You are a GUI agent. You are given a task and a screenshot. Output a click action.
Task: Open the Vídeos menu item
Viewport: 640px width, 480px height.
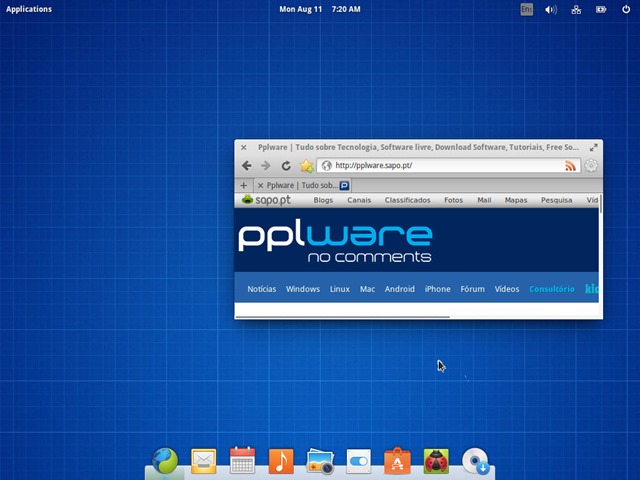pyautogui.click(x=507, y=289)
